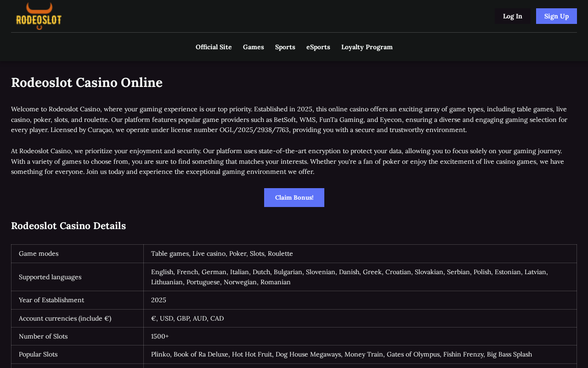Click the Year of Establishment cell
Screen dimensions: 588x368
77,300
